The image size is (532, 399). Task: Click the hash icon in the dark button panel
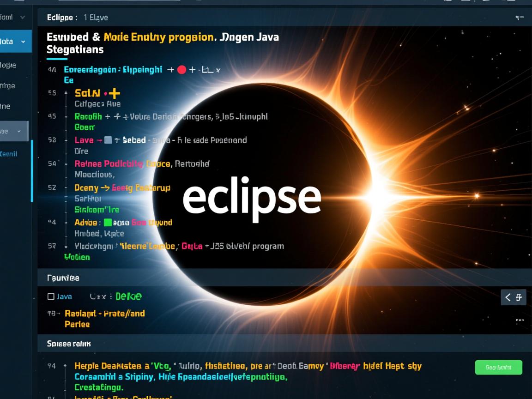click(x=519, y=297)
